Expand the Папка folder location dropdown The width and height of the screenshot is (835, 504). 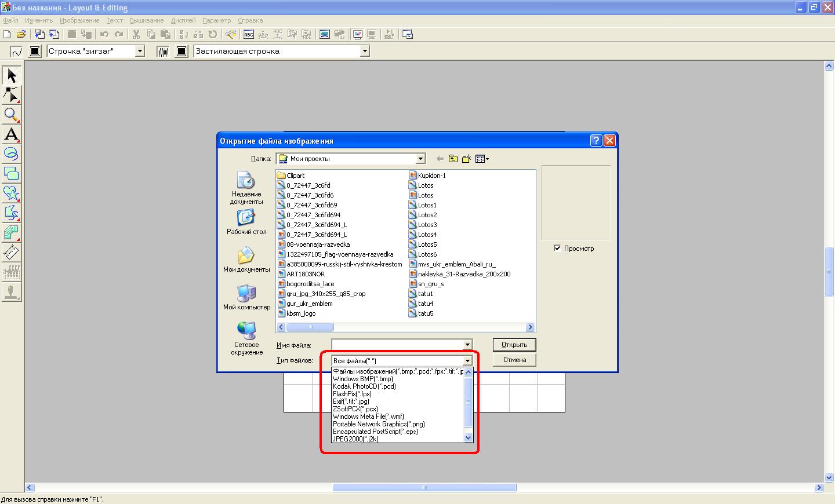[x=420, y=159]
